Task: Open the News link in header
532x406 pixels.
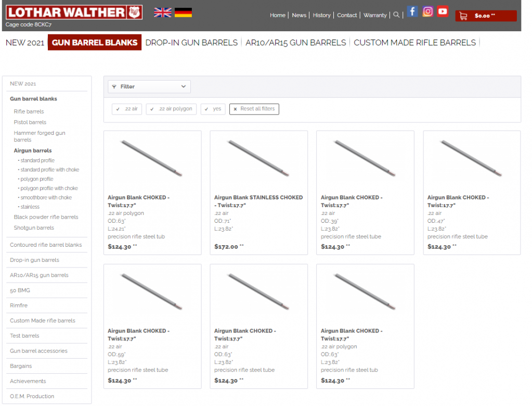Action: 299,15
